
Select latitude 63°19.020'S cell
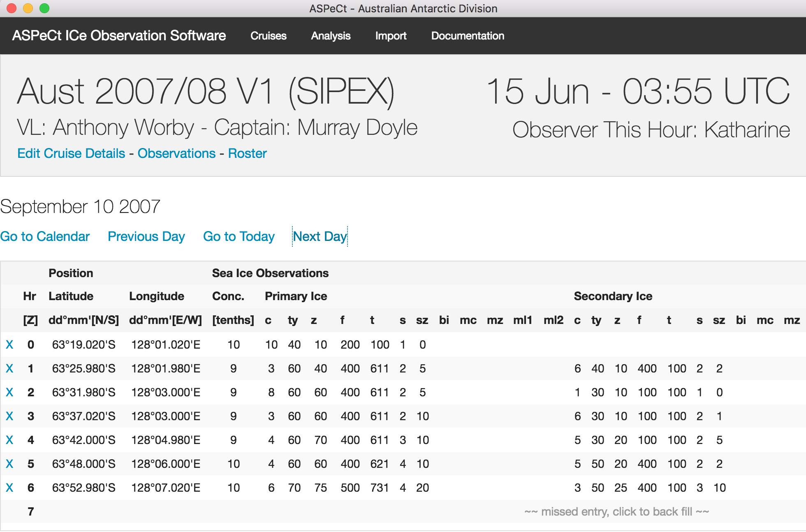84,345
